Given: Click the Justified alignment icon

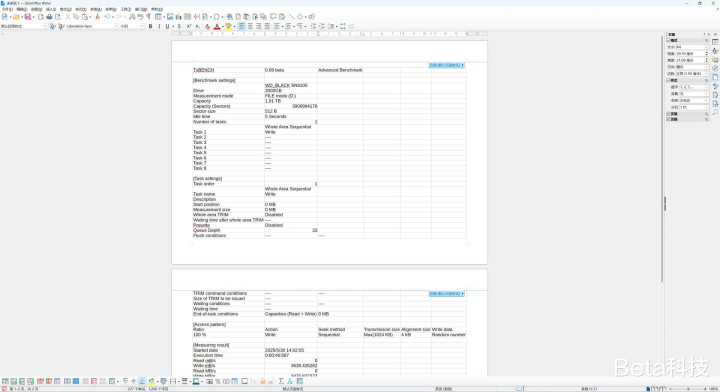Looking at the screenshot, I should [267, 26].
